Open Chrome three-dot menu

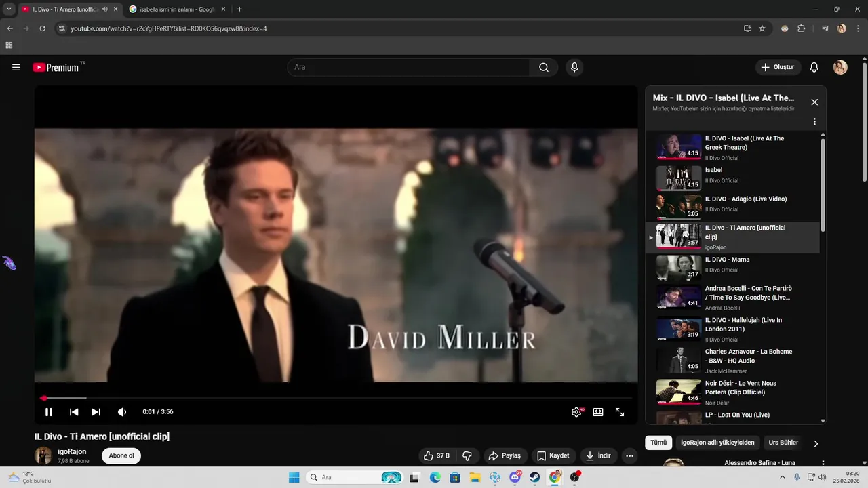(x=857, y=28)
